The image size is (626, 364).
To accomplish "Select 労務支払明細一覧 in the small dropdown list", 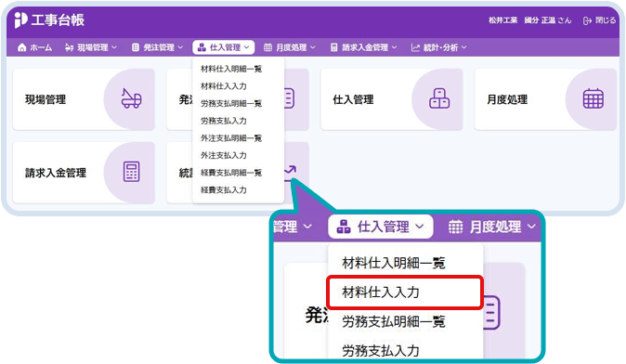I will 231,104.
